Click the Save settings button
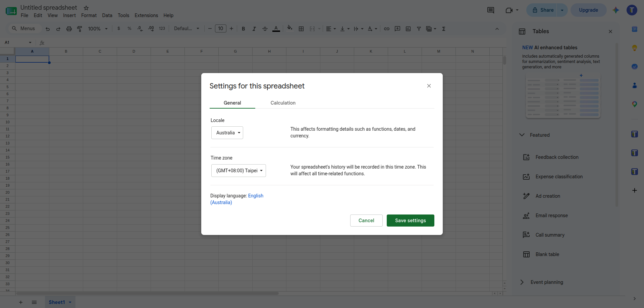The width and height of the screenshot is (644, 308). (x=411, y=221)
